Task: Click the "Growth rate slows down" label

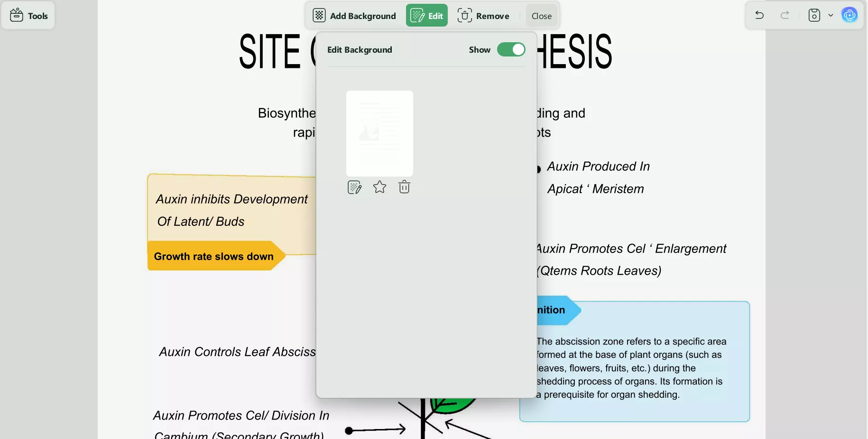Action: [x=214, y=256]
